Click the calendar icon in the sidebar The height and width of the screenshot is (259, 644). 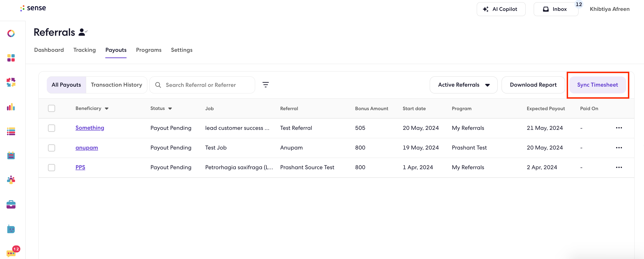11,155
